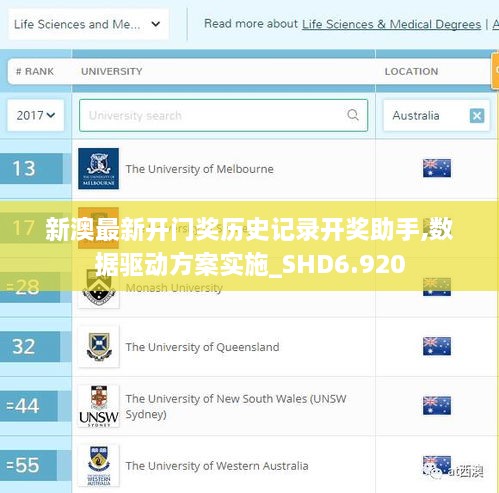The width and height of the screenshot is (499, 493).
Task: Click the Monash University crest logo
Action: [x=98, y=287]
